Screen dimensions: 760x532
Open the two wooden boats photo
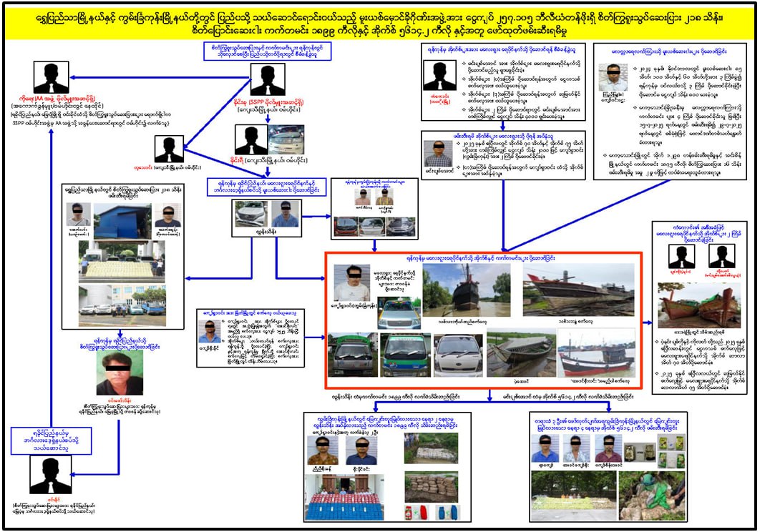698,305
